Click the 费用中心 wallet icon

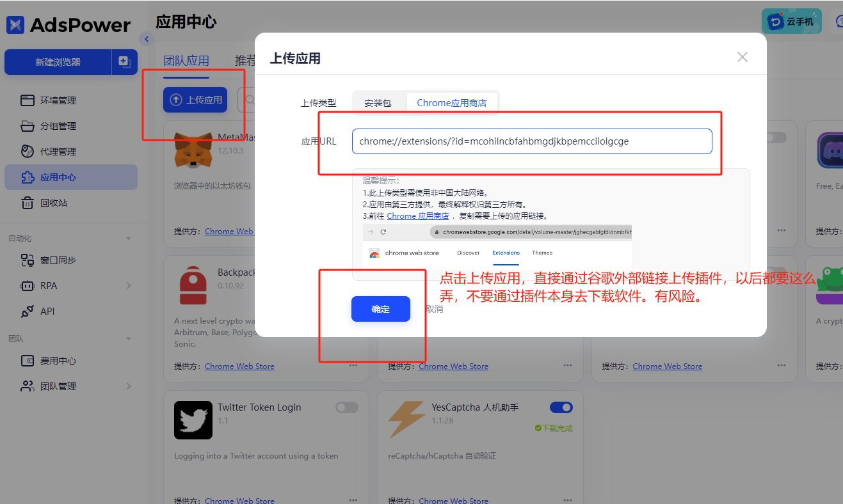pyautogui.click(x=27, y=361)
